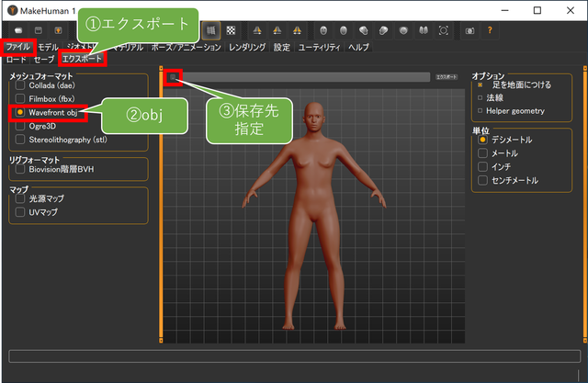Open the ユーティリティ tab
The image size is (588, 383).
click(319, 47)
